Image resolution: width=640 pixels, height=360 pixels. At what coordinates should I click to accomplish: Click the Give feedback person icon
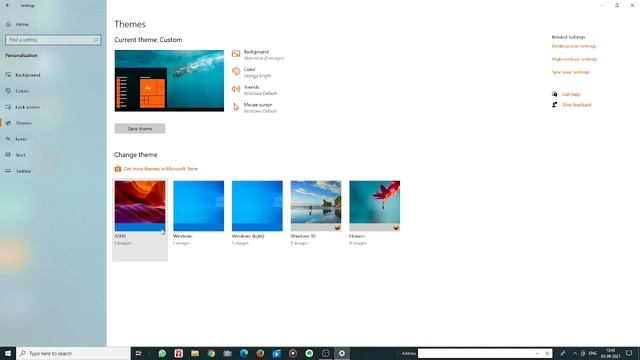pos(555,105)
